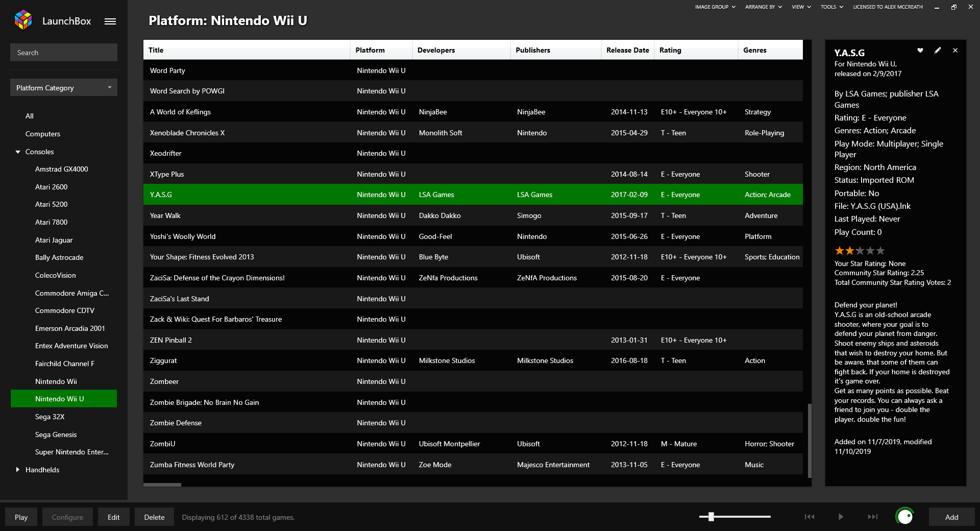Select Fairchild Channel F platform
The image size is (980, 531).
tap(64, 364)
